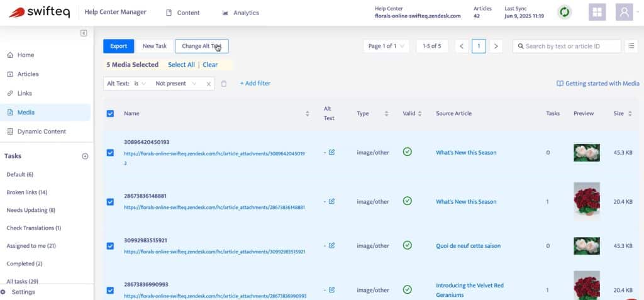Click the Change Alt Text button
The width and height of the screenshot is (644, 300).
[202, 46]
